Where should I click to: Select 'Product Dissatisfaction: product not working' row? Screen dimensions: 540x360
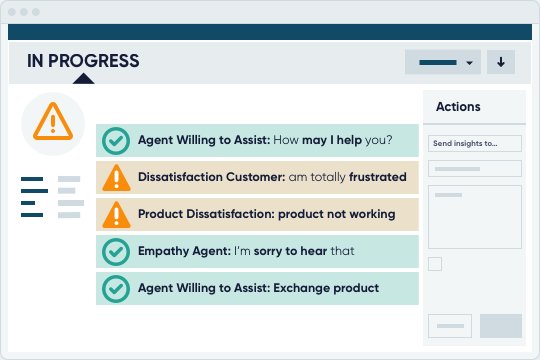(257, 214)
